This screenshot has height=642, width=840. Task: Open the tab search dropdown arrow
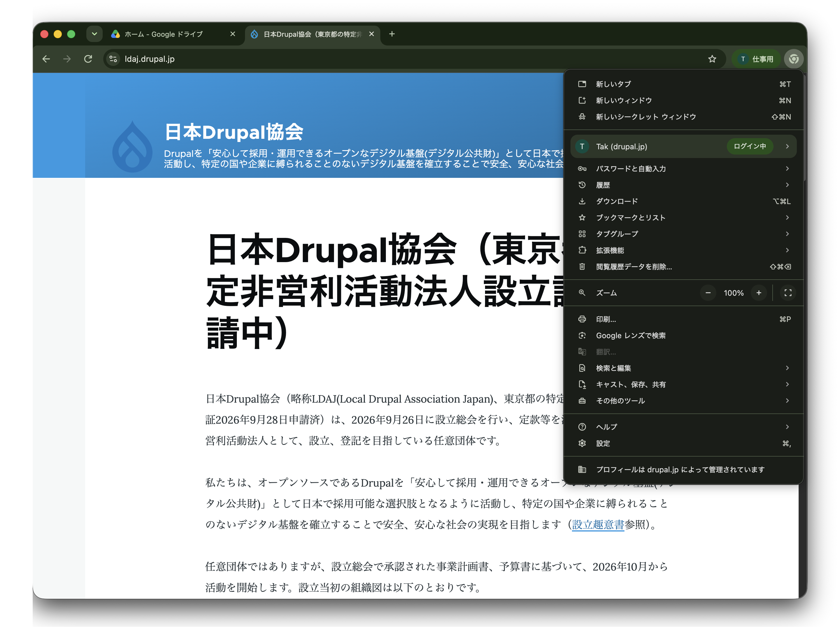point(94,34)
